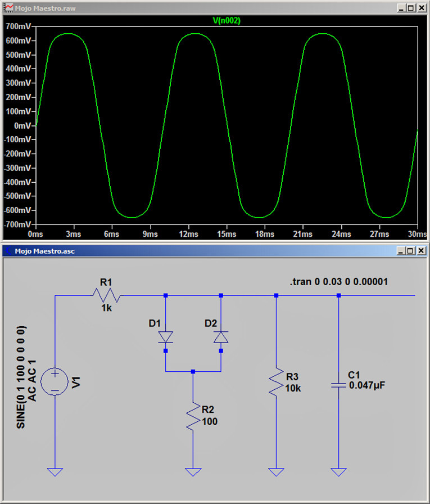
Task: Click the junction node above D1
Action: click(166, 295)
